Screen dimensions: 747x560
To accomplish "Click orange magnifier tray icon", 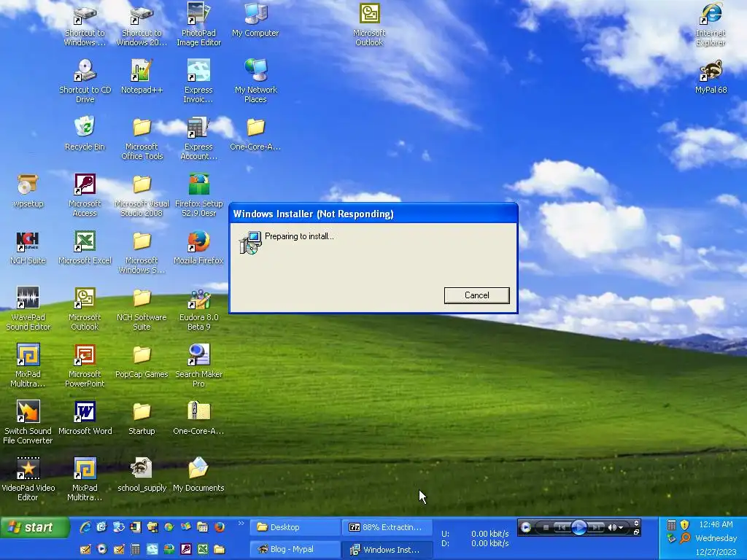I will 685,538.
